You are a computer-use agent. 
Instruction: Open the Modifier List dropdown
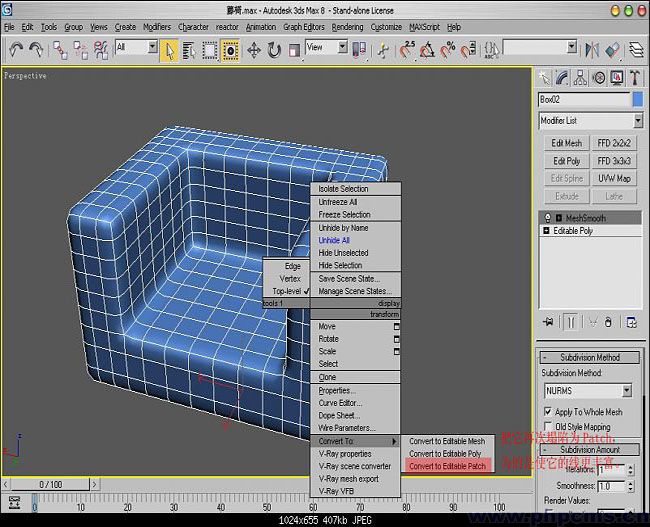coord(638,121)
